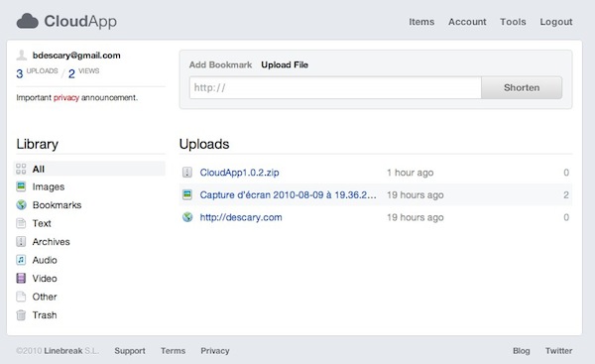This screenshot has width=595, height=364.
Task: Click the http:// URL input field
Action: click(x=335, y=87)
